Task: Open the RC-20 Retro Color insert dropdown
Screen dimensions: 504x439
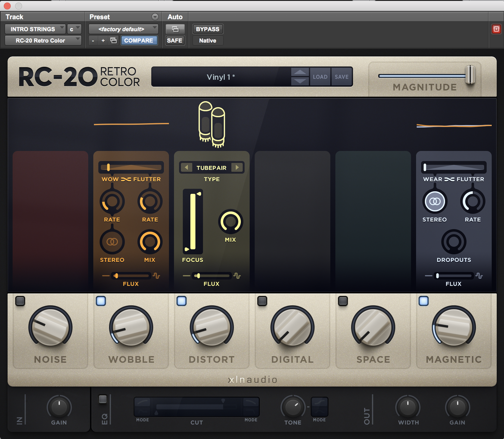Action: (43, 40)
